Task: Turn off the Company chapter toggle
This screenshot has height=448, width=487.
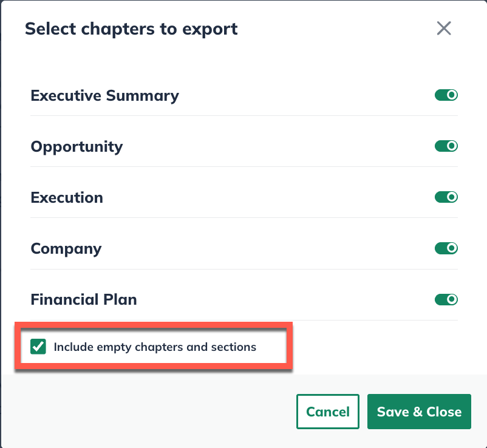Action: click(x=446, y=248)
